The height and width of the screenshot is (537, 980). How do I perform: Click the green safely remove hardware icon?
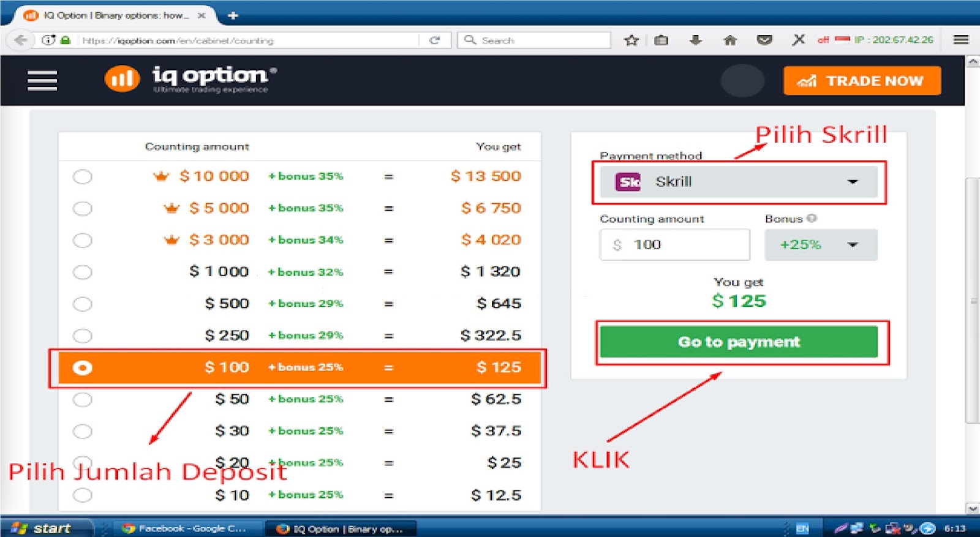tap(876, 528)
